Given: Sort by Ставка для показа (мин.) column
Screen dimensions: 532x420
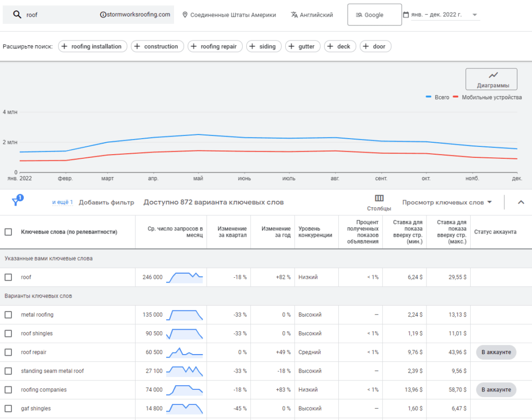Looking at the screenshot, I should click(x=407, y=232).
